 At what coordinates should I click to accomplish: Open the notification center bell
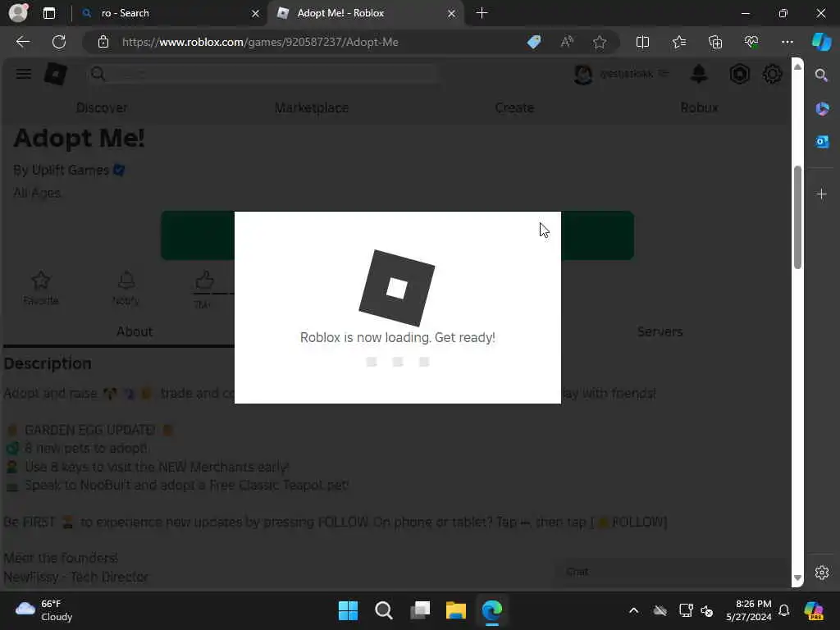(783, 610)
